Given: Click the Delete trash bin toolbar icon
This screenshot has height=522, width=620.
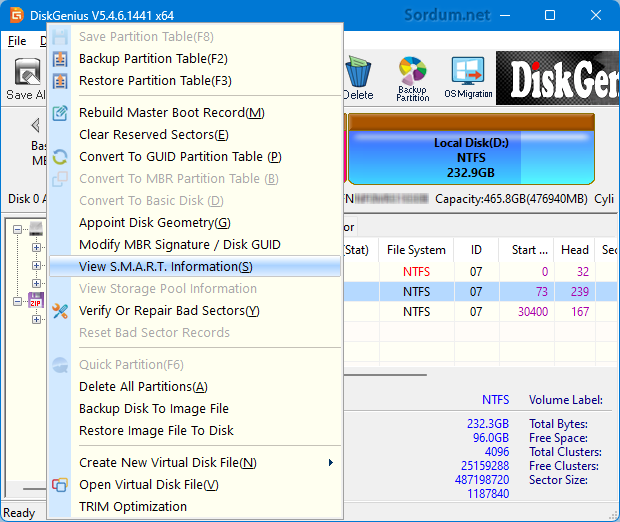Looking at the screenshot, I should (x=358, y=72).
